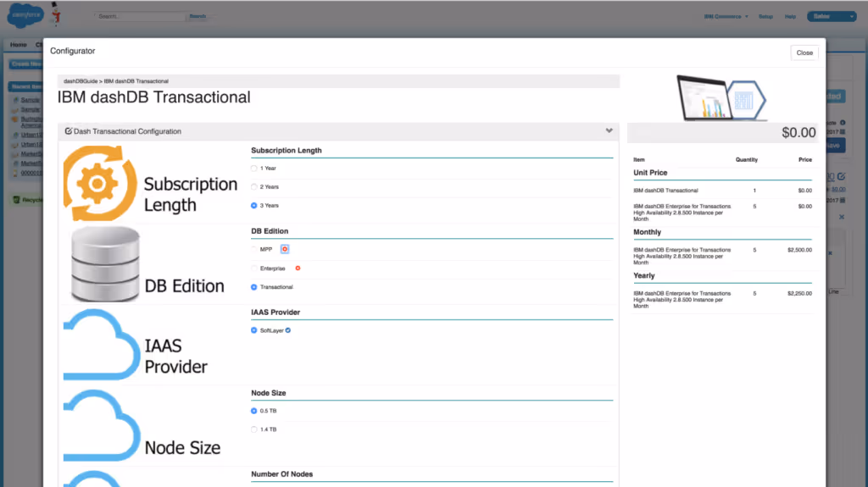Click the Salesforce search input field

point(140,17)
